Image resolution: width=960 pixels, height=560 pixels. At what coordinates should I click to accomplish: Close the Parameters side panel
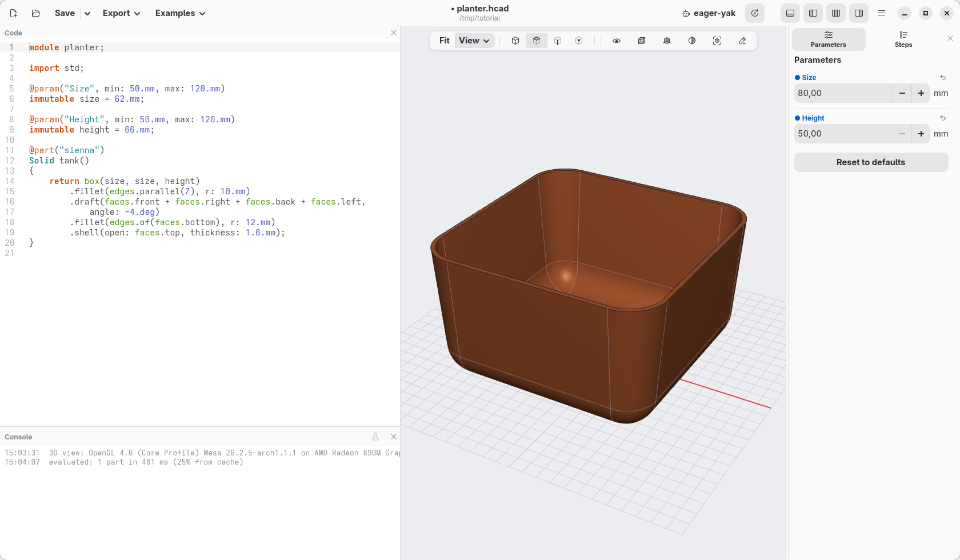pos(950,38)
